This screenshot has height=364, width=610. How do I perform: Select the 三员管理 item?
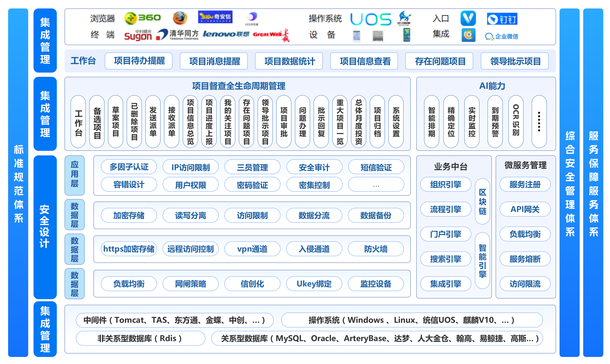pos(252,167)
